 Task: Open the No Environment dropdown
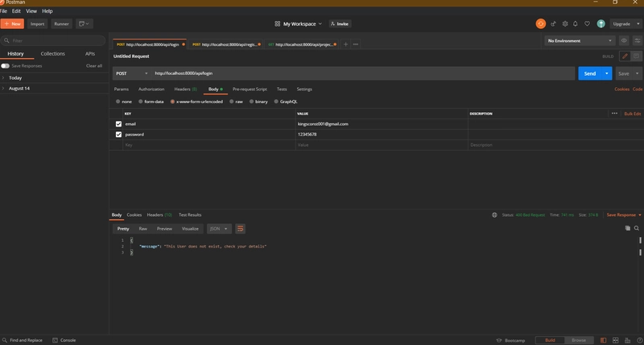pos(580,41)
